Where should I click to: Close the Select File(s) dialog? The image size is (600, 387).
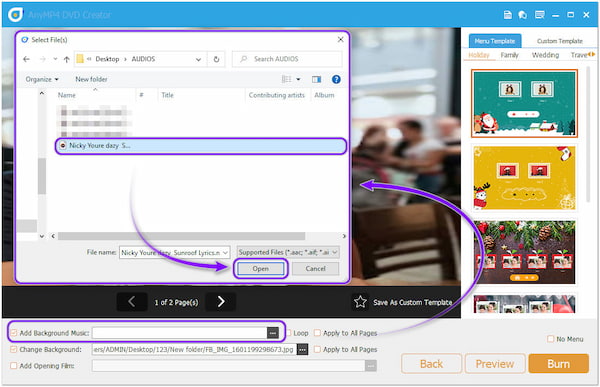pyautogui.click(x=341, y=39)
